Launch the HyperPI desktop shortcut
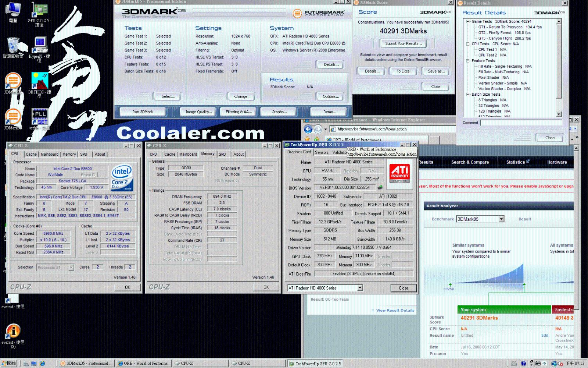 point(39,49)
